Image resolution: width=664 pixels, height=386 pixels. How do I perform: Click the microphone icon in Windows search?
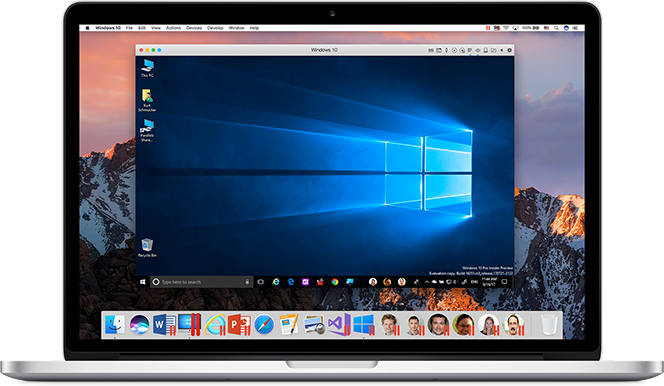pyautogui.click(x=247, y=282)
